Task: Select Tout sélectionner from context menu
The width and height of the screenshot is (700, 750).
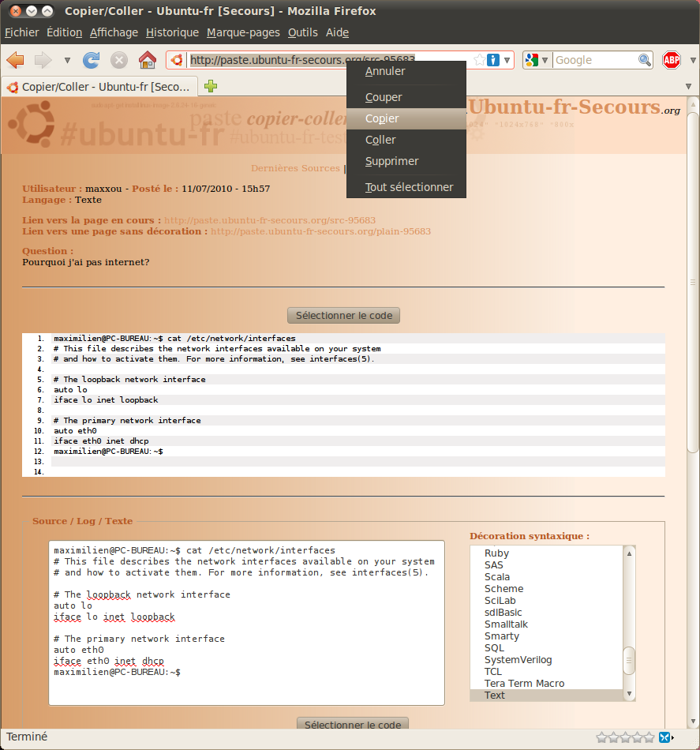Action: point(409,187)
